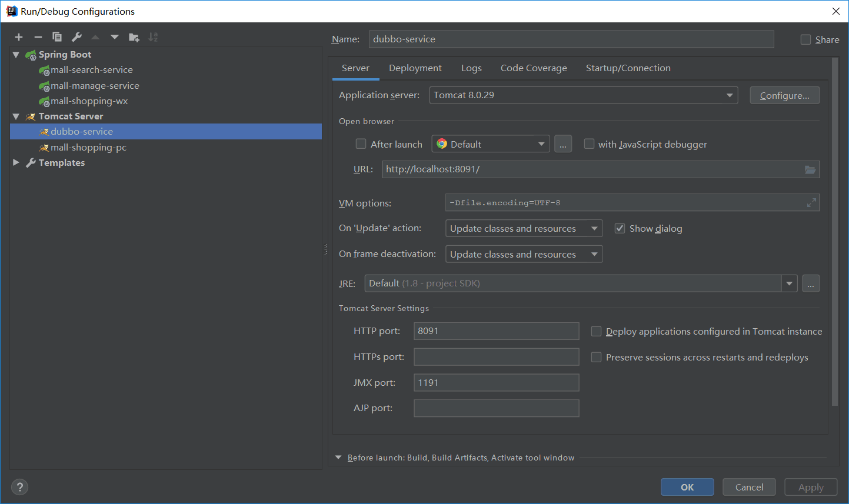The height and width of the screenshot is (504, 849).
Task: Enable the Share checkbox
Action: coord(805,39)
